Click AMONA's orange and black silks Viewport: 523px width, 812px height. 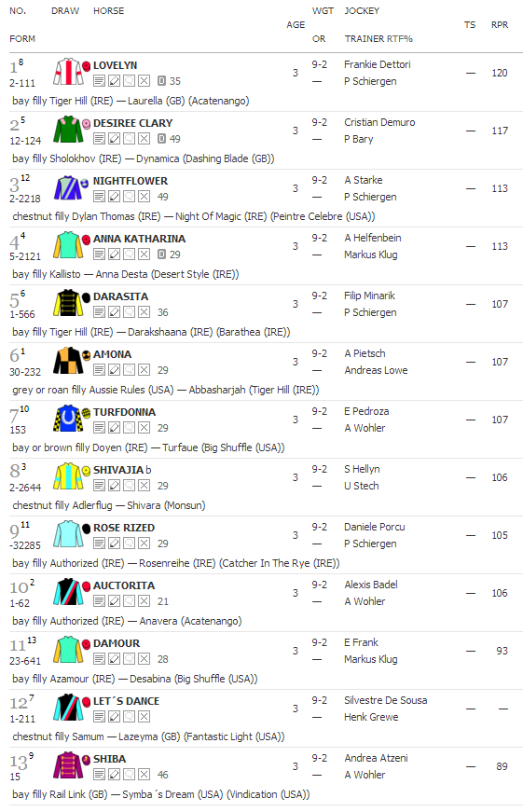coord(68,361)
